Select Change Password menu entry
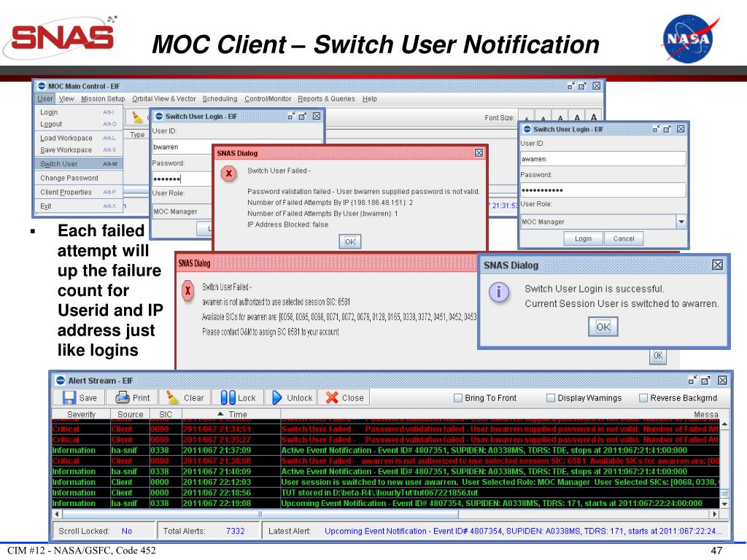 coord(79,178)
